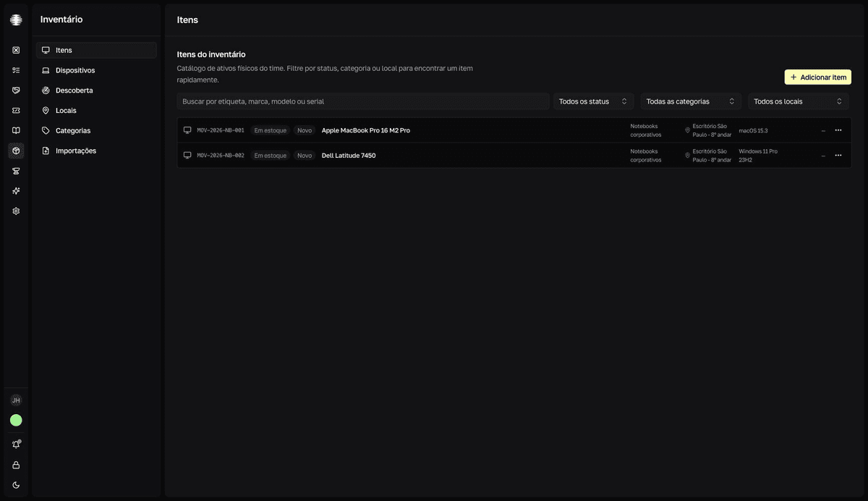868x501 pixels.
Task: Open the boxed X icon in the rail
Action: [x=16, y=50]
